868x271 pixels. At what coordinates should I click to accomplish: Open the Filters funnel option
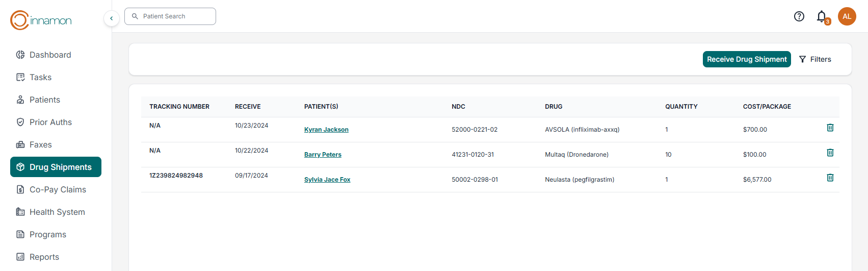tap(815, 59)
